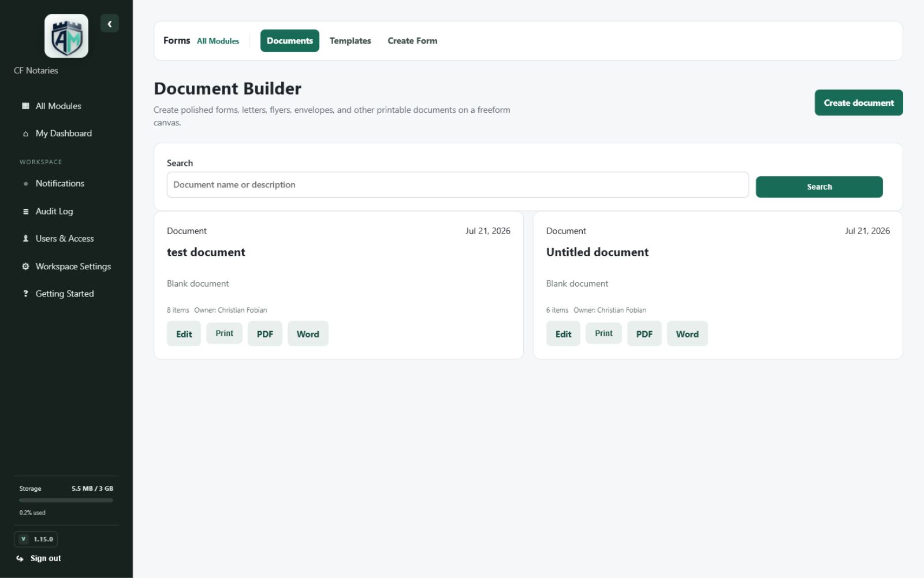Print the test document

coord(224,333)
